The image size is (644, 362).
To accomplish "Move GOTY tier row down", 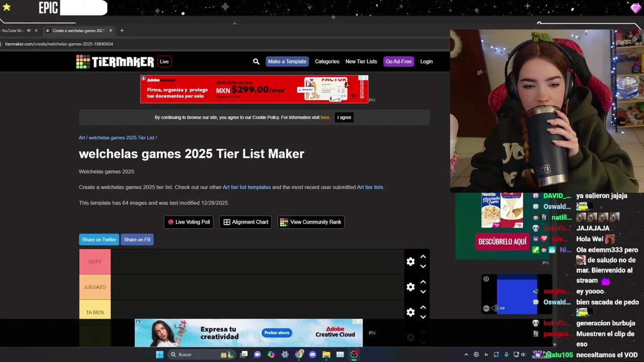I will [x=423, y=266].
